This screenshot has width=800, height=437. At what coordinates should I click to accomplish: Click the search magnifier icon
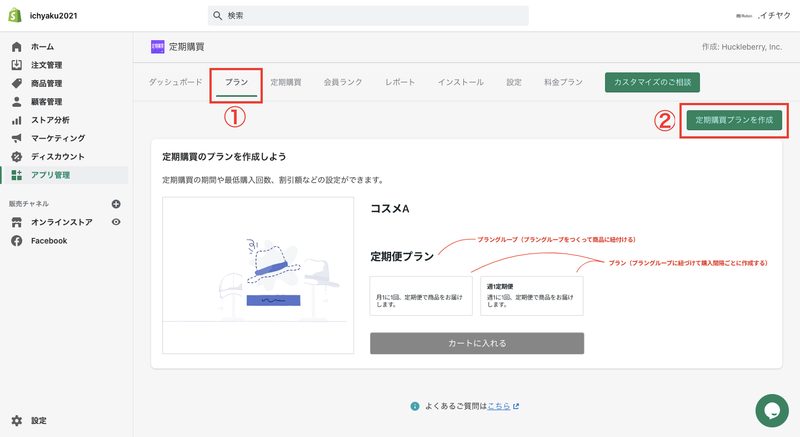pyautogui.click(x=217, y=16)
